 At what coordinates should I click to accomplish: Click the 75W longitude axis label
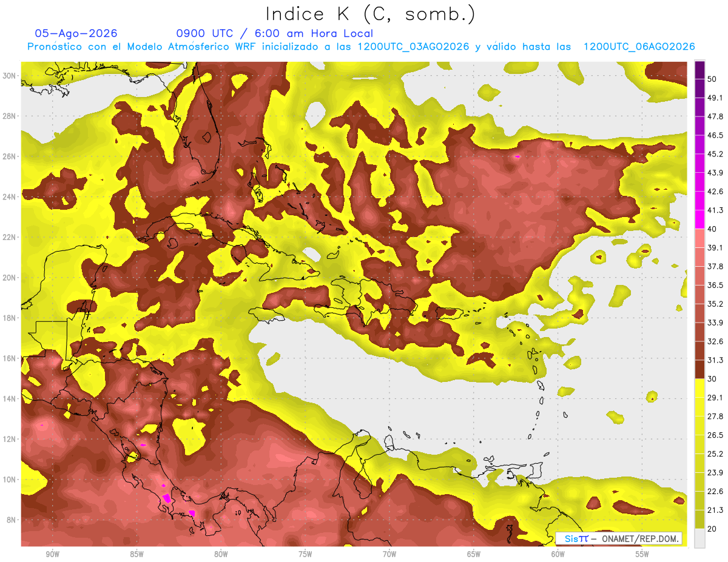pos(305,554)
